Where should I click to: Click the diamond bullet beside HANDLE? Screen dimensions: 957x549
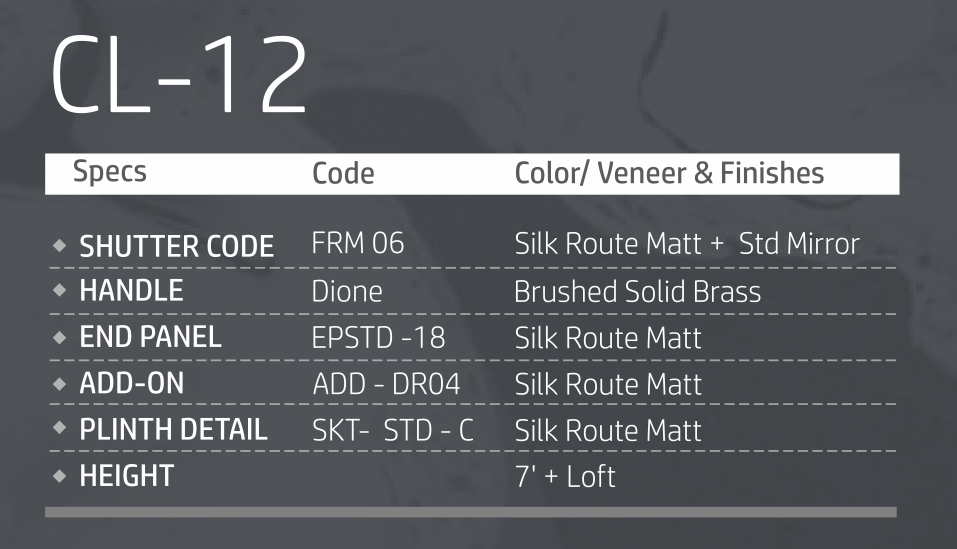[62, 291]
